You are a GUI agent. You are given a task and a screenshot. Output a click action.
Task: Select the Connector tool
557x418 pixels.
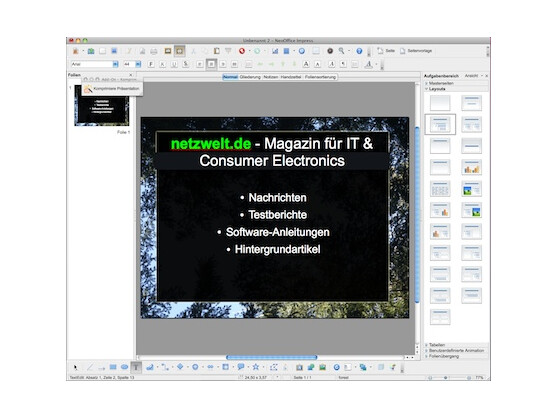pyautogui.click(x=165, y=367)
